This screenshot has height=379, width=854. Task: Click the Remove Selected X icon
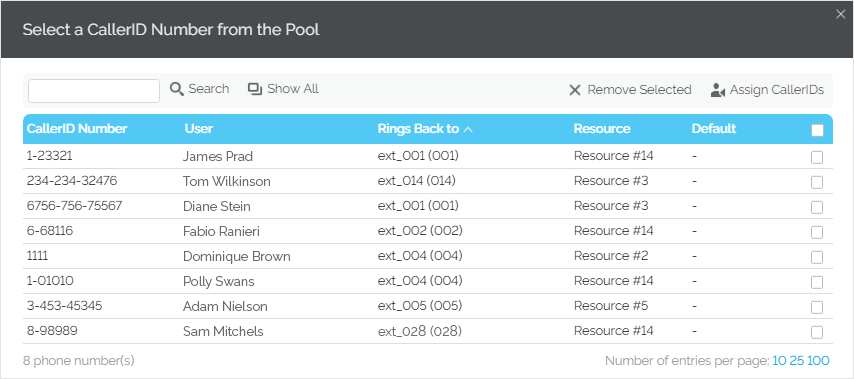[x=575, y=90]
